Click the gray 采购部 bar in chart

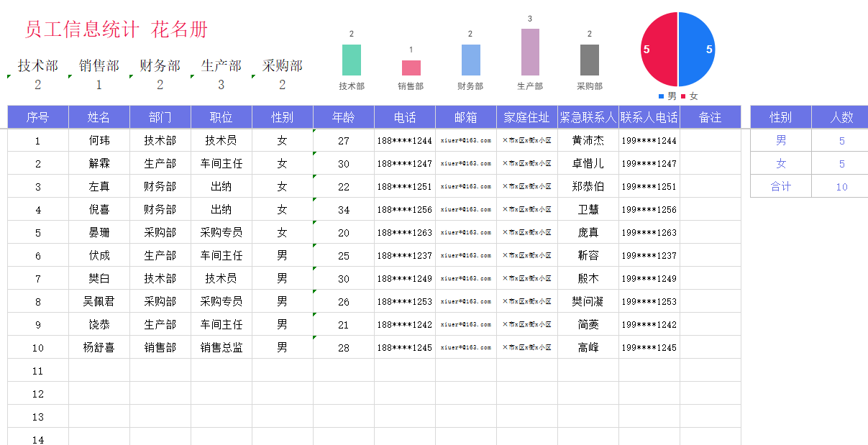[x=590, y=60]
